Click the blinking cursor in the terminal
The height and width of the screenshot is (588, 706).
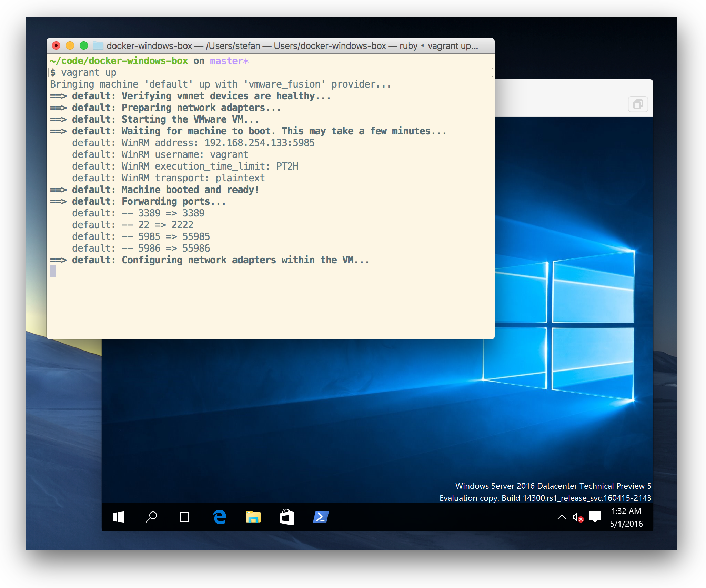(x=53, y=272)
